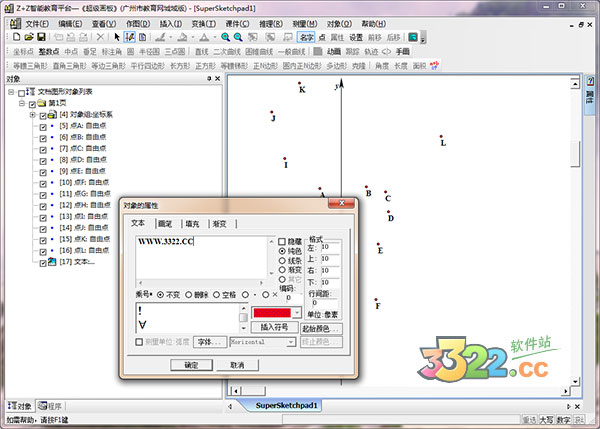Open the 测量(M) menu
This screenshot has height=429, width=600.
[305, 24]
